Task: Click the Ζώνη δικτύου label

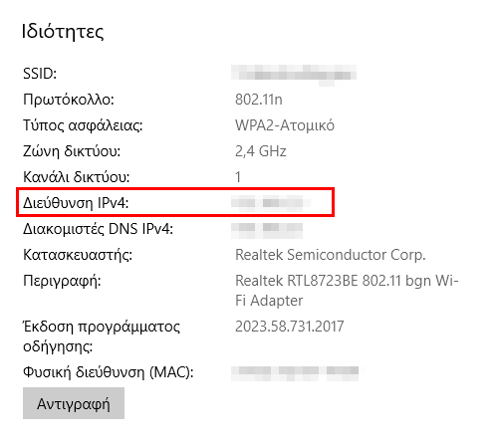Action: coord(72,151)
